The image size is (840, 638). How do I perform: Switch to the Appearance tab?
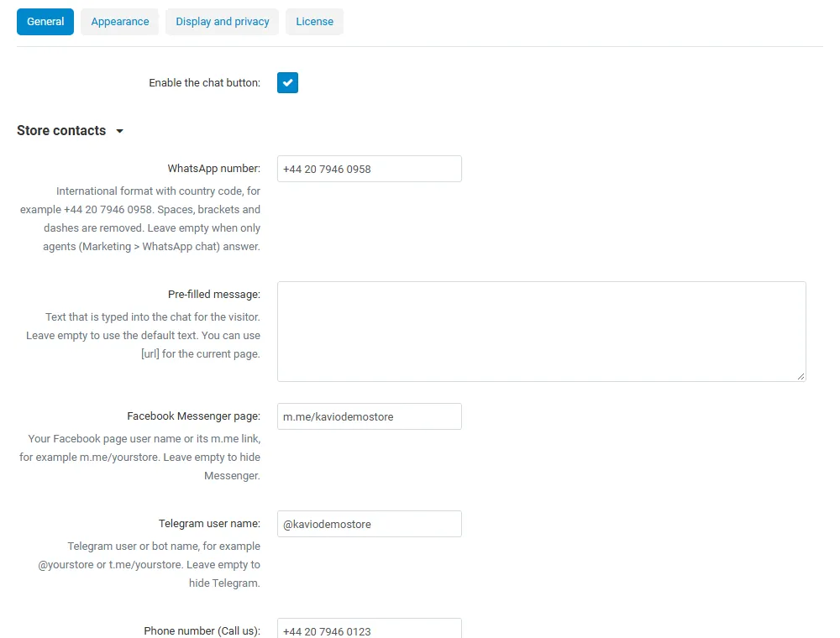pyautogui.click(x=119, y=22)
